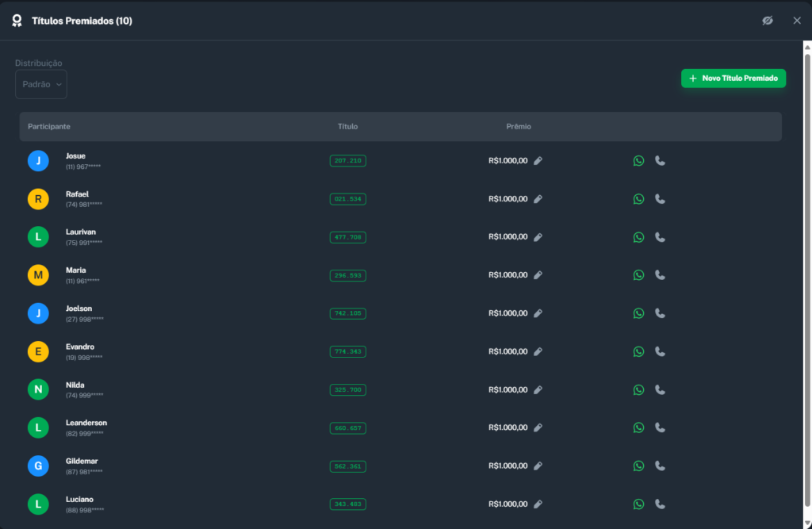Click the phone icon for Leanderson
Screen dimensions: 812x529
(660, 427)
